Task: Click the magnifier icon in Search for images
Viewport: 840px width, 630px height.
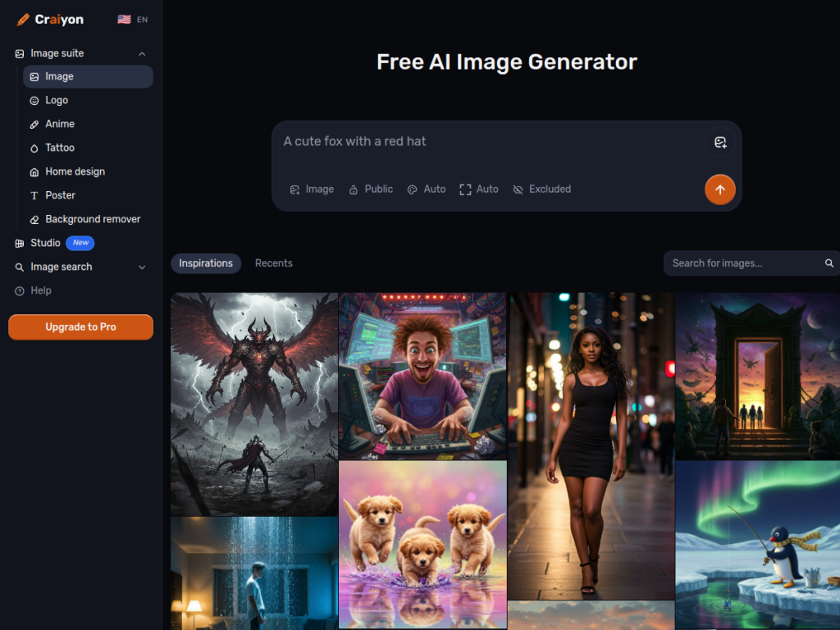Action: point(829,263)
